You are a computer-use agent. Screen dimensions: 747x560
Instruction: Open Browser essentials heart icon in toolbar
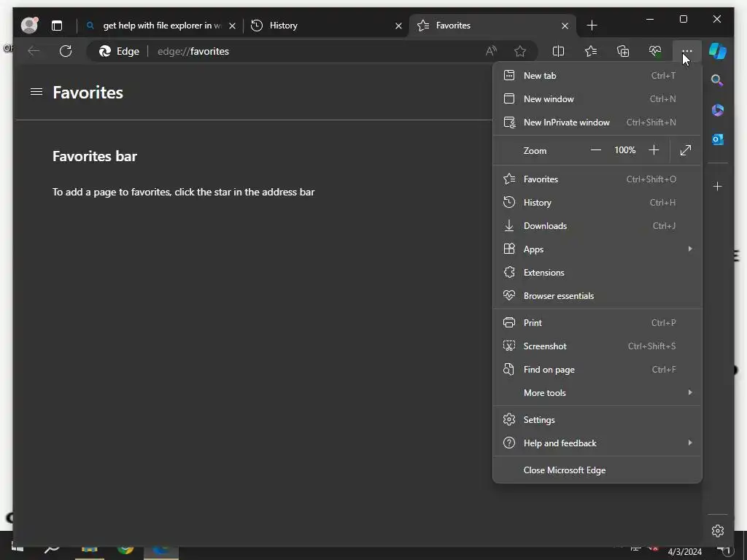[655, 51]
